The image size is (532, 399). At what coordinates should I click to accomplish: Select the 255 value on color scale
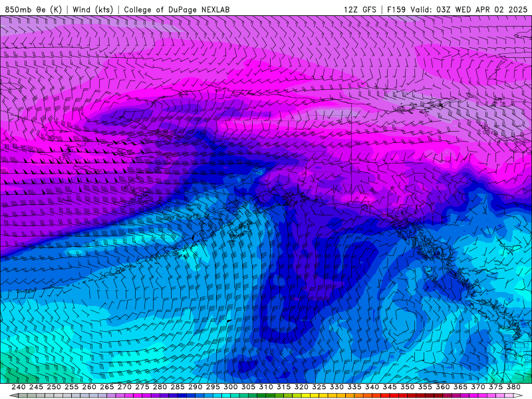pos(71,387)
